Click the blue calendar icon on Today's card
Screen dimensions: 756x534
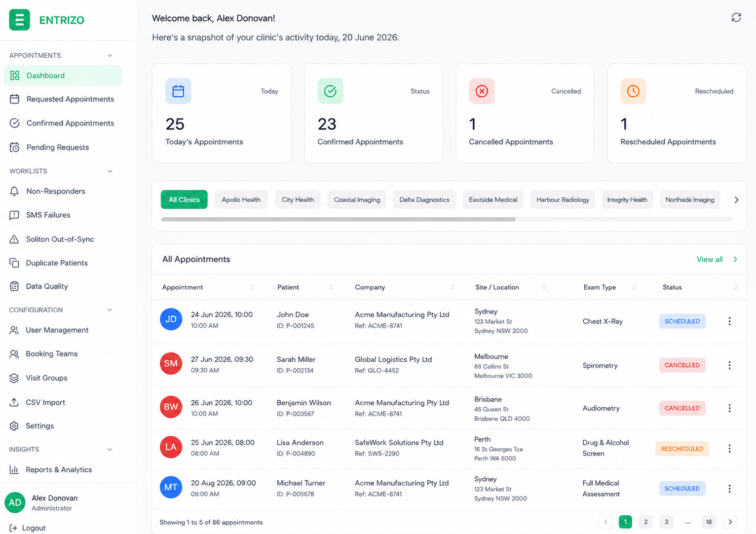[x=178, y=91]
